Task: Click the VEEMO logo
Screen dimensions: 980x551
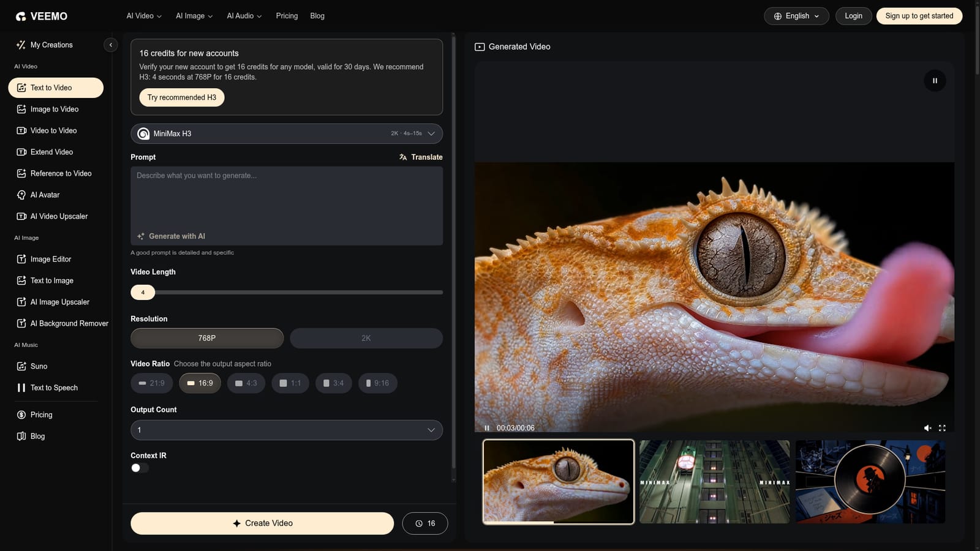Action: click(42, 17)
